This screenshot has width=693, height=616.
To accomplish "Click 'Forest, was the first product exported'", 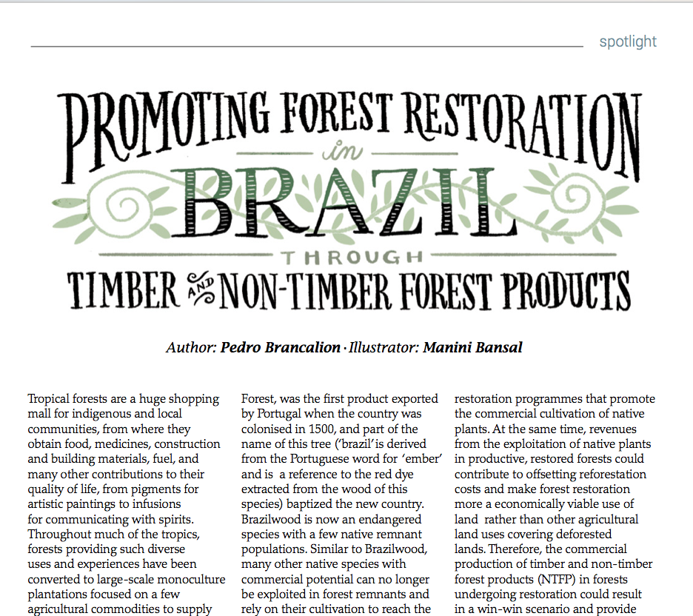I will pyautogui.click(x=339, y=398).
